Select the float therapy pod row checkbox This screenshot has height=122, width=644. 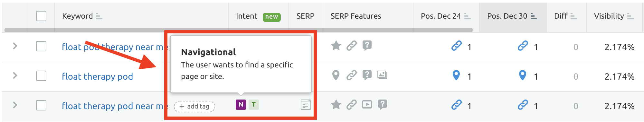(x=41, y=76)
